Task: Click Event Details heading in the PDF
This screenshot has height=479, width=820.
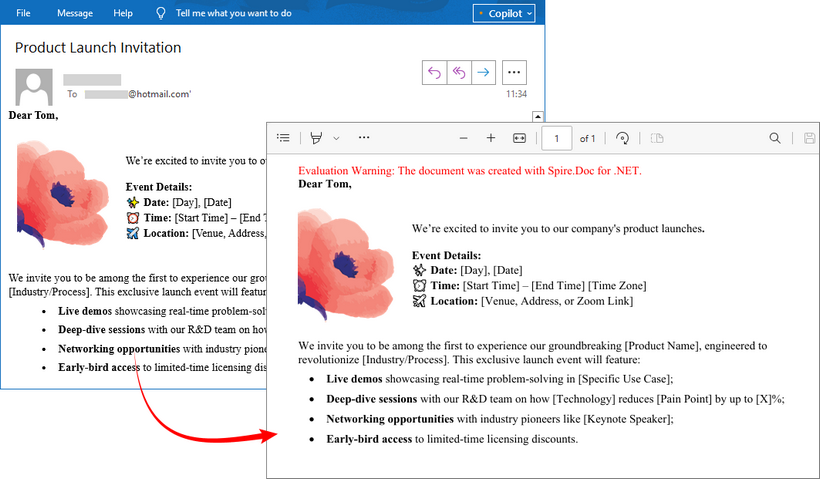Action: 446,256
